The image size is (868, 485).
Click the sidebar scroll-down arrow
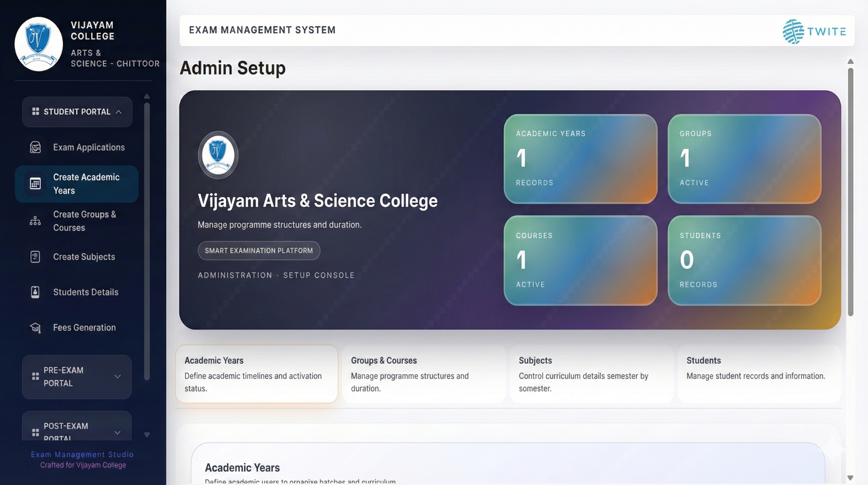click(147, 435)
